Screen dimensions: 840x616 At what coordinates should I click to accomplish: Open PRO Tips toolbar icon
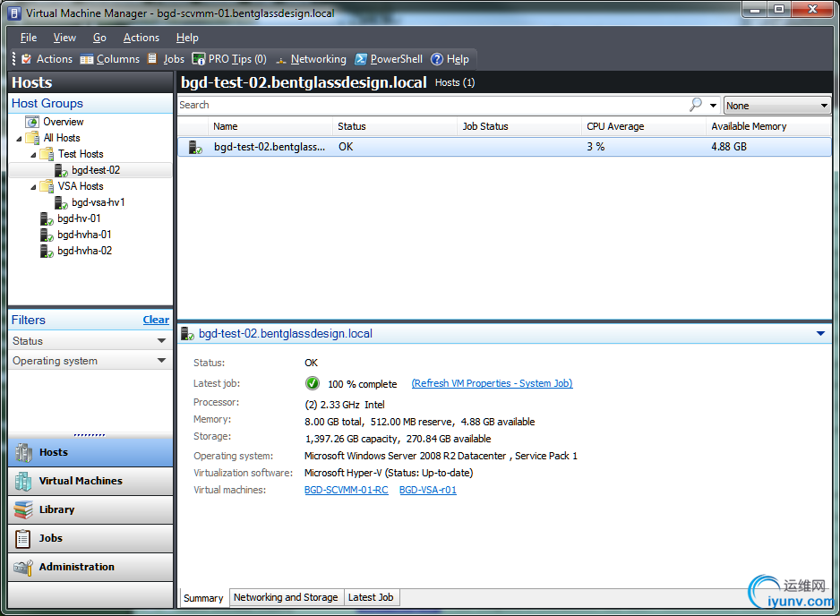click(x=198, y=59)
